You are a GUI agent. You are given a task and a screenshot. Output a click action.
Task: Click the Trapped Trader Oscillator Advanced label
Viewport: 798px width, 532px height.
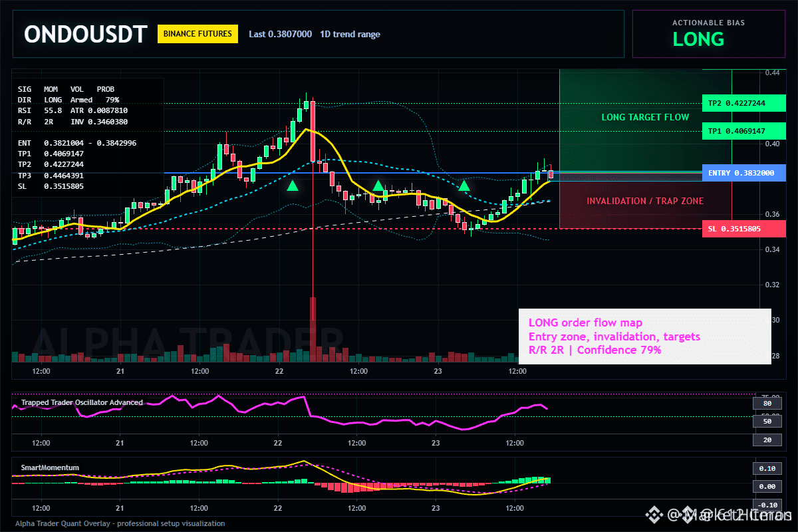[82, 402]
